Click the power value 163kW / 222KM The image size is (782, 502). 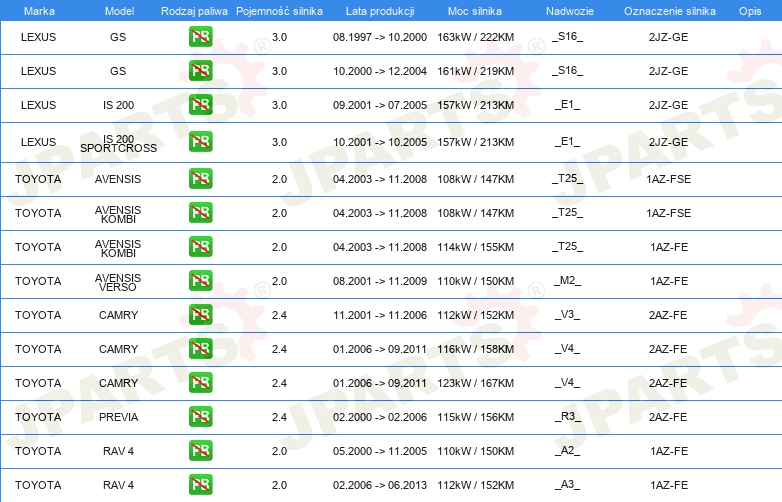(x=475, y=37)
